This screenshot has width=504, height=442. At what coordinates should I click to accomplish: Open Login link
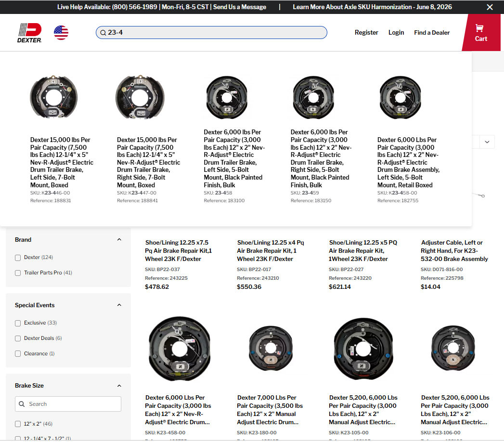tap(396, 32)
